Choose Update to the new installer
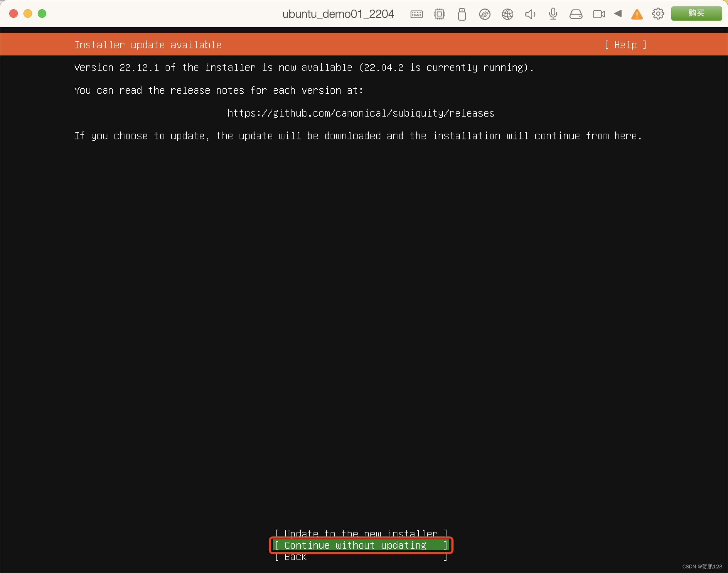The height and width of the screenshot is (573, 728). (x=360, y=533)
